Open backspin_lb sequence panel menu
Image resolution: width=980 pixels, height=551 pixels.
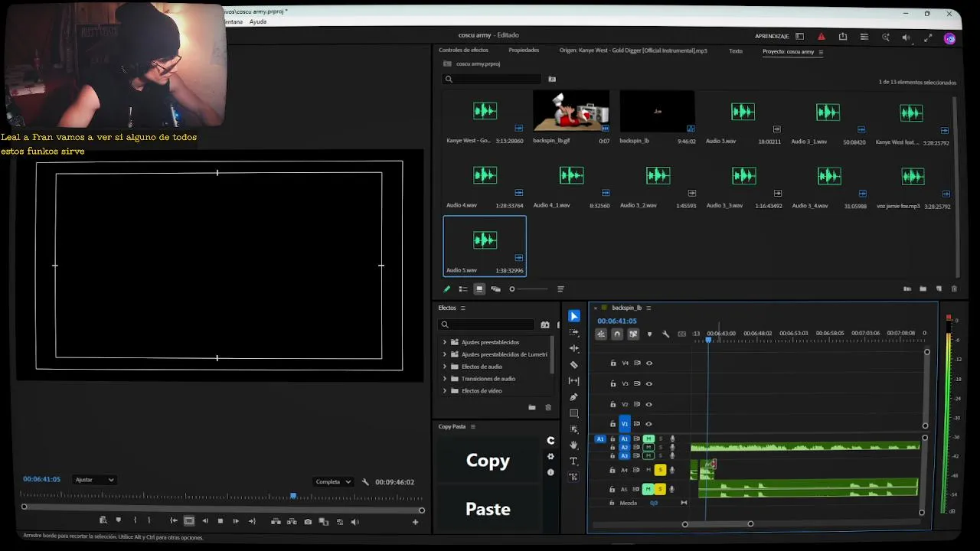649,308
